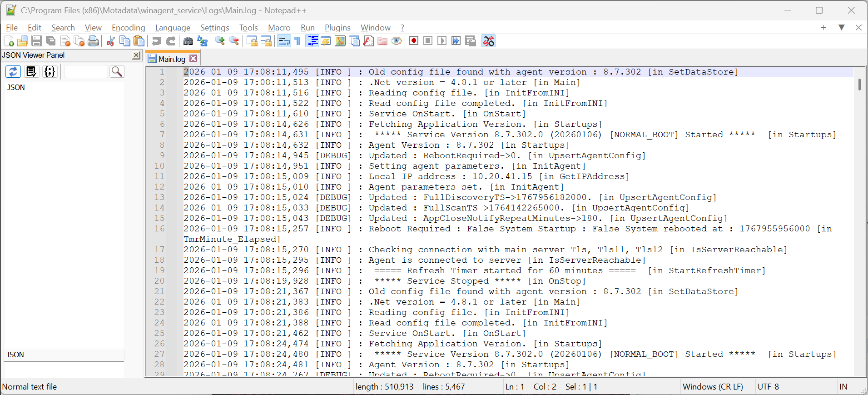Toggle the indent guide toolbar icon
Screen dimensions: 868x395
click(x=312, y=41)
